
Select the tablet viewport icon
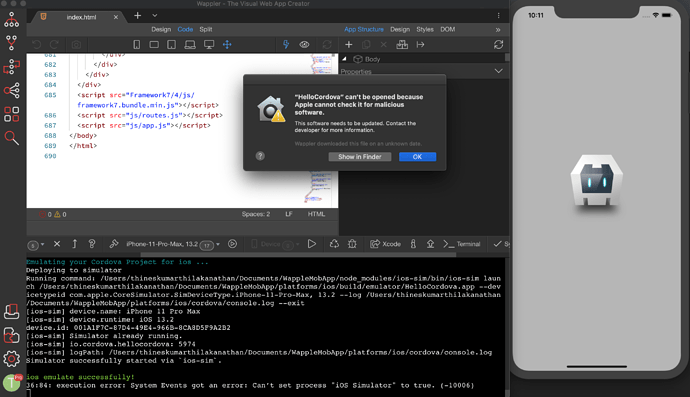tap(172, 44)
